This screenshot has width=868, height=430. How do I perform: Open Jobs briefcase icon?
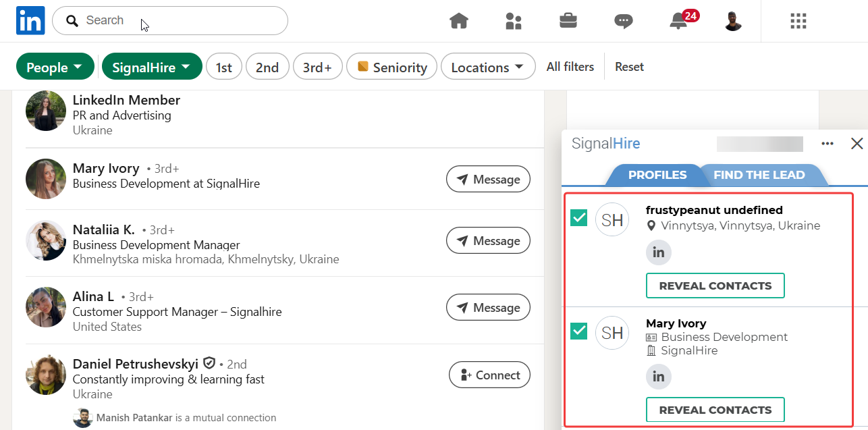[568, 22]
